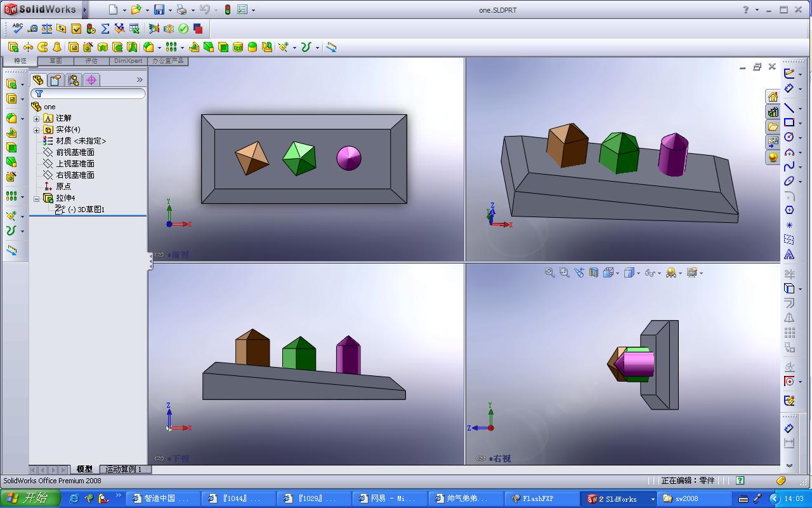The width and height of the screenshot is (812, 508).
Task: Click the green checkmark icon in Evaluate toolbar
Action: coord(183,29)
